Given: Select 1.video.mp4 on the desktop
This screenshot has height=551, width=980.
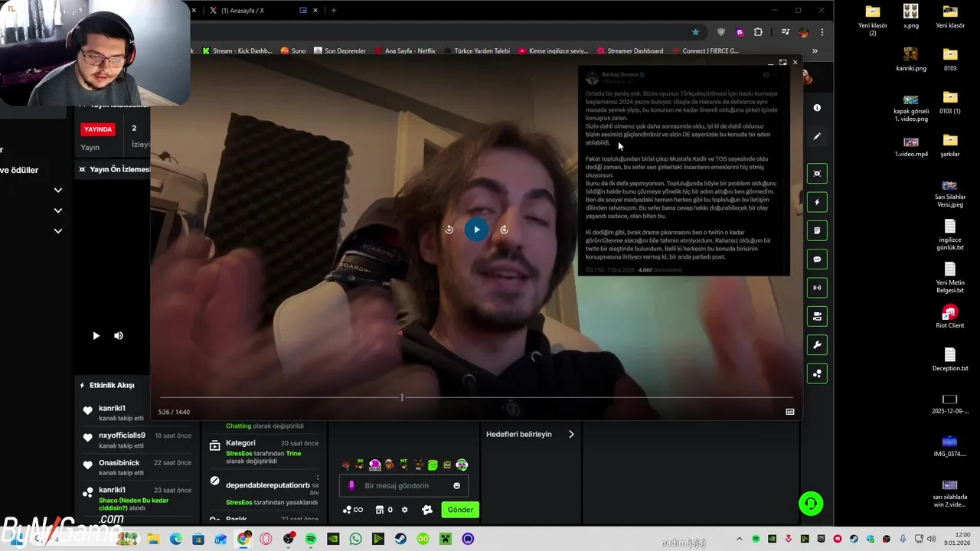Looking at the screenshot, I should [910, 146].
